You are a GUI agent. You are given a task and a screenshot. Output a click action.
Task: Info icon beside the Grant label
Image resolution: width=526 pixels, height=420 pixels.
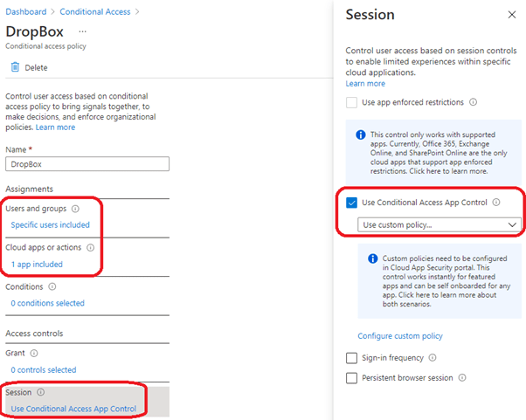(x=35, y=354)
